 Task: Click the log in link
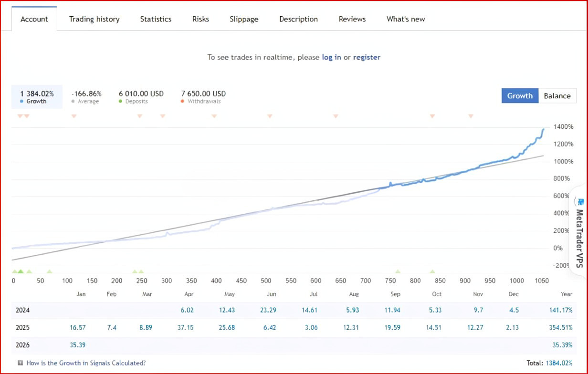tap(331, 57)
